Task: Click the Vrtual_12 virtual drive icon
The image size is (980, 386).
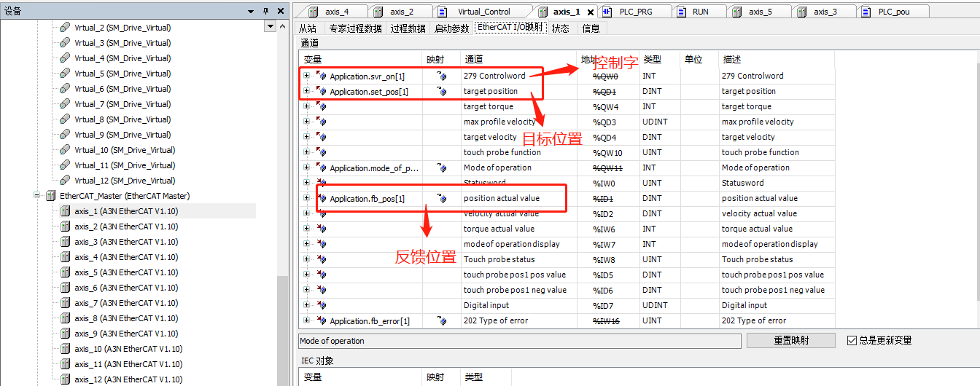Action: click(x=65, y=181)
